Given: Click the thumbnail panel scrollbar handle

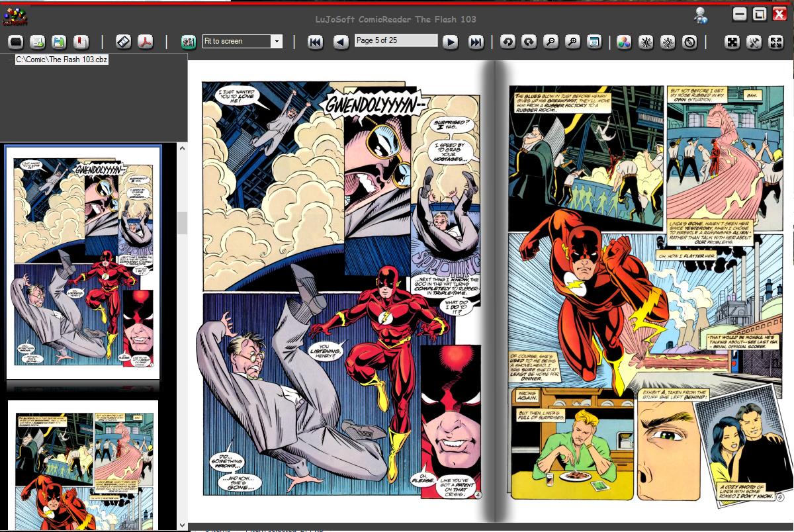Looking at the screenshot, I should [182, 223].
